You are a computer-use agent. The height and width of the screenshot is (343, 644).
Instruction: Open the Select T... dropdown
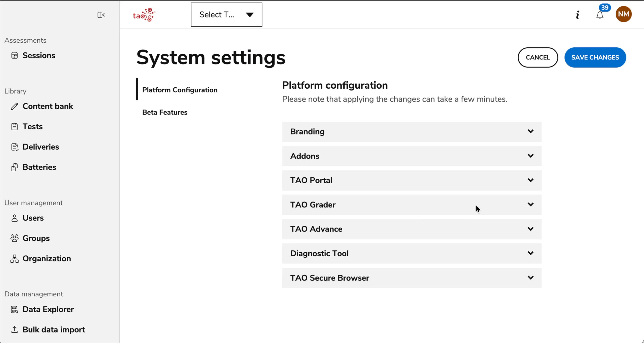pos(227,15)
